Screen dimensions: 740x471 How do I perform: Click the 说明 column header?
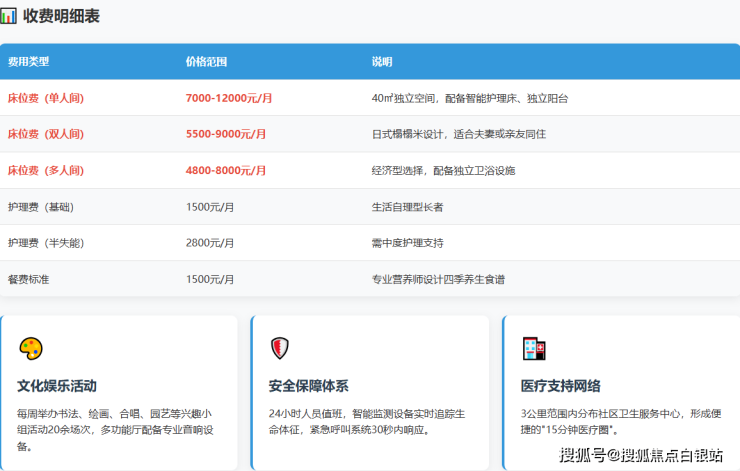click(x=382, y=62)
